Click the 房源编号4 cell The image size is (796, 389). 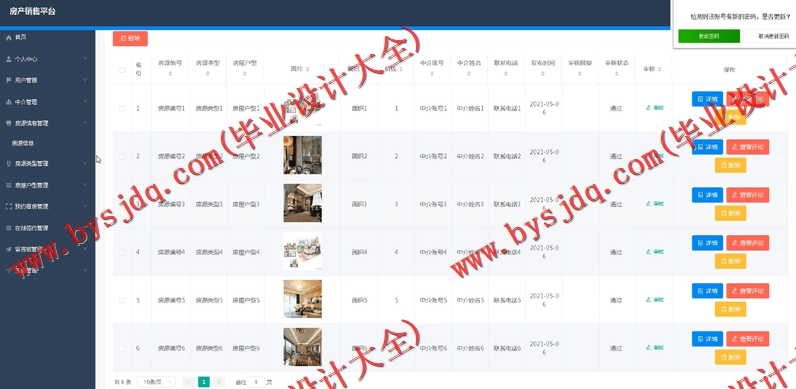171,252
